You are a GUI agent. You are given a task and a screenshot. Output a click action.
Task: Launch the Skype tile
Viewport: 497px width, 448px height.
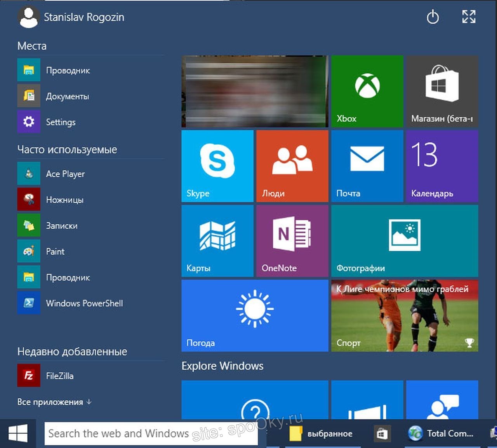click(x=217, y=166)
